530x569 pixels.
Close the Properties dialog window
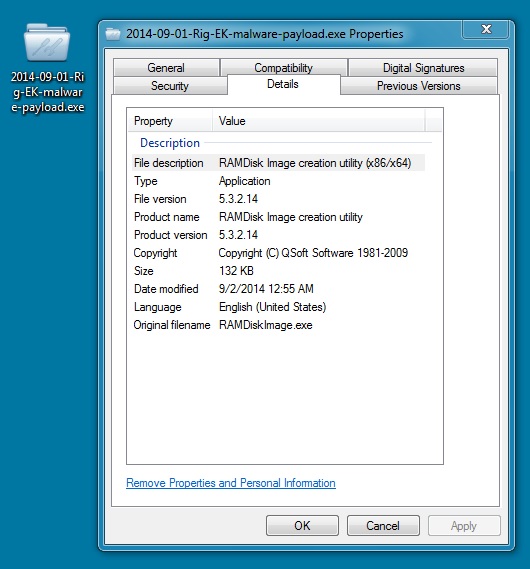point(486,29)
